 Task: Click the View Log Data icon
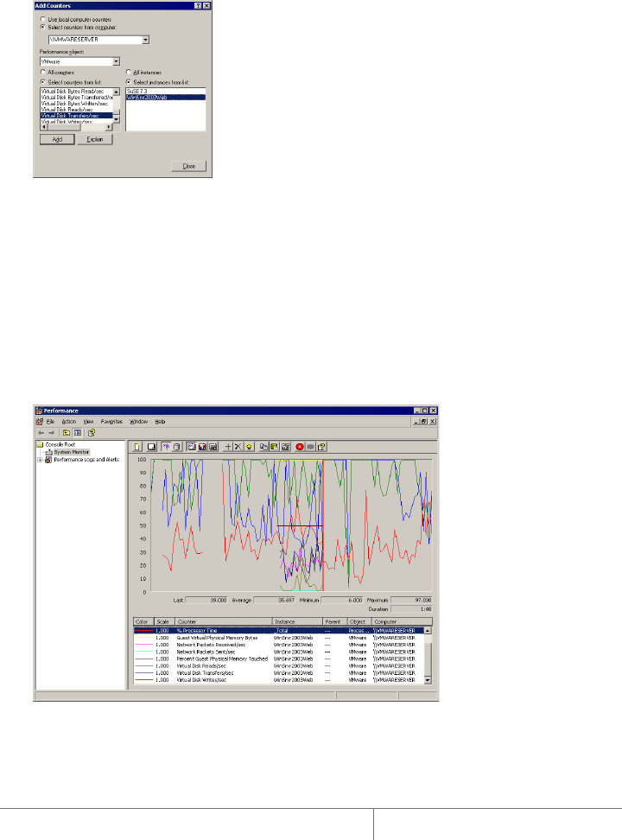pyautogui.click(x=177, y=446)
